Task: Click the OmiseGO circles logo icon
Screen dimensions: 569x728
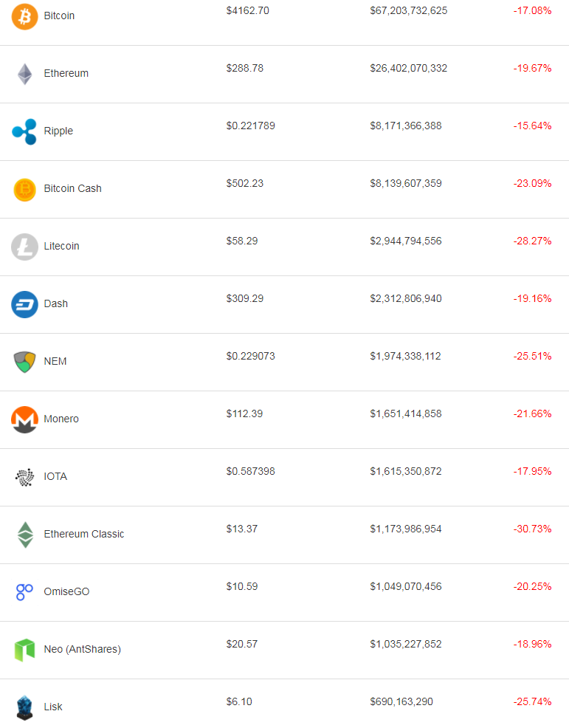Action: pos(24,592)
